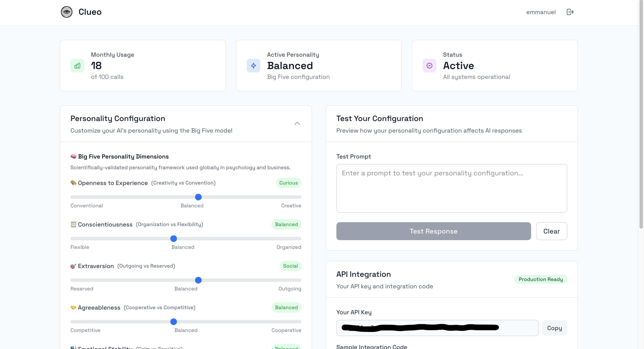
Task: Click the handshake icon beside Agreeableness
Action: tap(73, 307)
